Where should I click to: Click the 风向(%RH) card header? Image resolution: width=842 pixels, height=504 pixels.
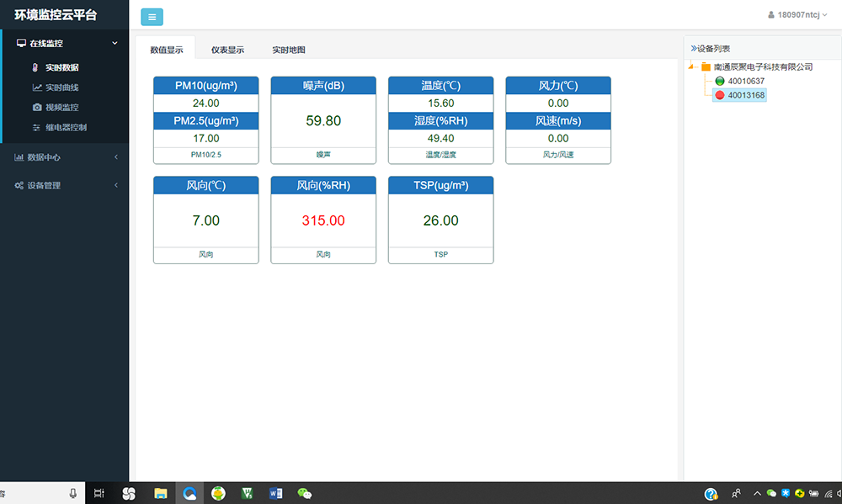coord(323,185)
